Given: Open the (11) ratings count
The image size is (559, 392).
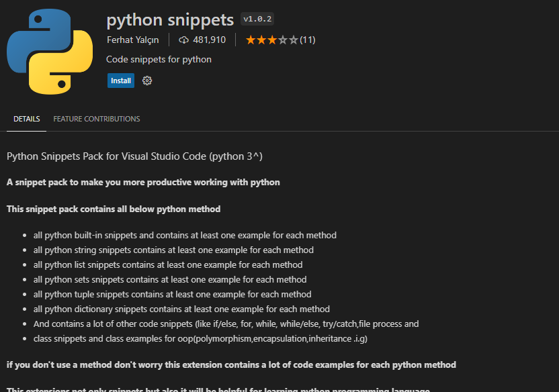Looking at the screenshot, I should [308, 40].
